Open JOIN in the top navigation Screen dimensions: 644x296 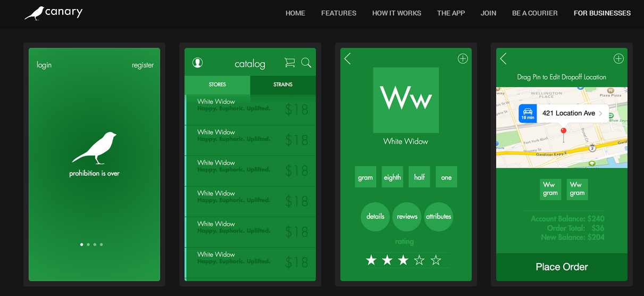coord(488,13)
